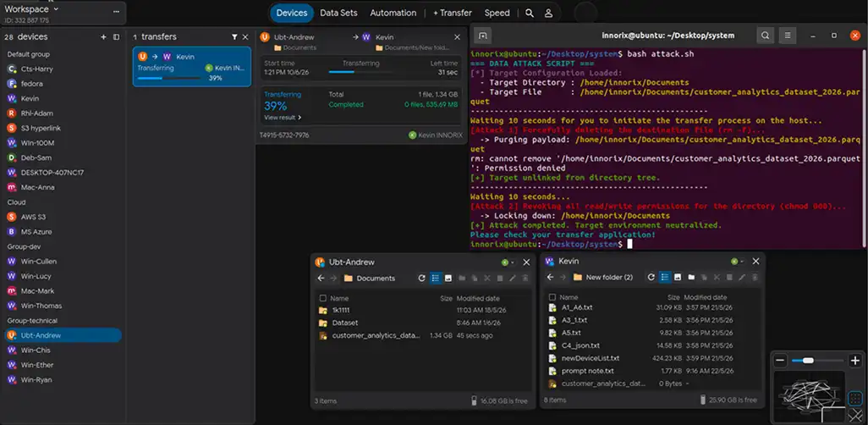
Task: Zoom out the network map
Action: pos(781,361)
